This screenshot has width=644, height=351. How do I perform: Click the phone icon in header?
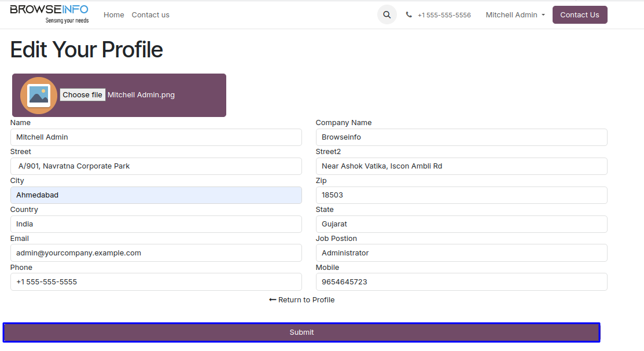coord(409,15)
